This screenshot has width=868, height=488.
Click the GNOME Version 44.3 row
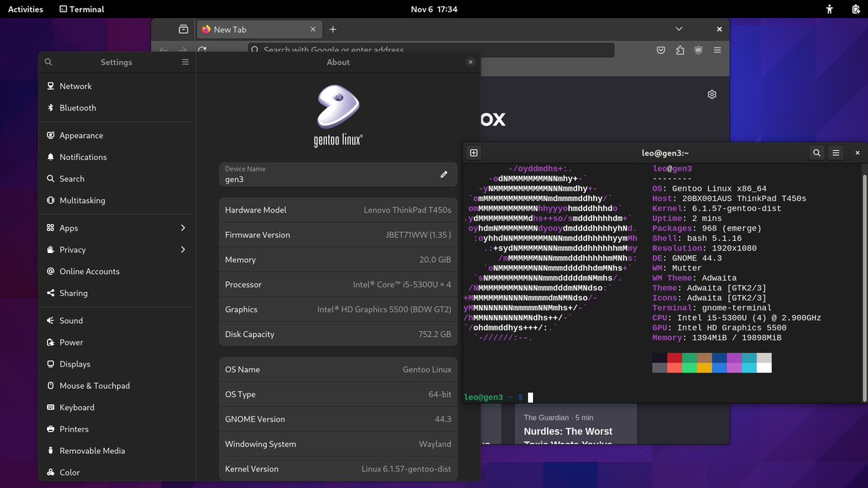coord(339,419)
